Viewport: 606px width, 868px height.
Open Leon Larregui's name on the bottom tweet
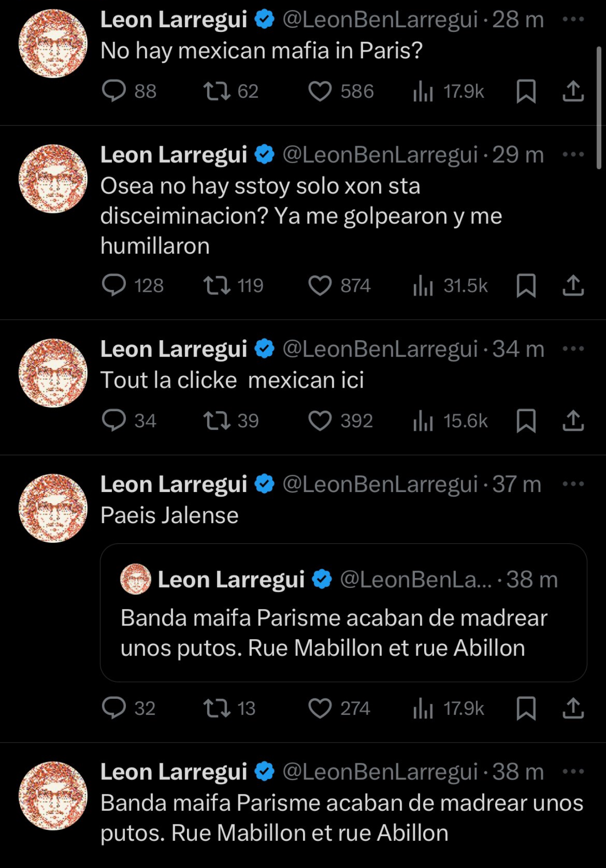pos(173,772)
